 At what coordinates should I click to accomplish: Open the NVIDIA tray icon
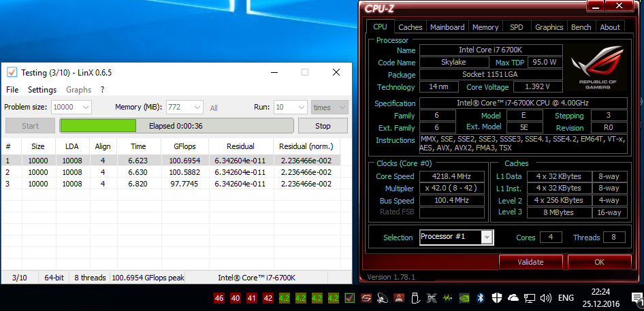point(463,298)
